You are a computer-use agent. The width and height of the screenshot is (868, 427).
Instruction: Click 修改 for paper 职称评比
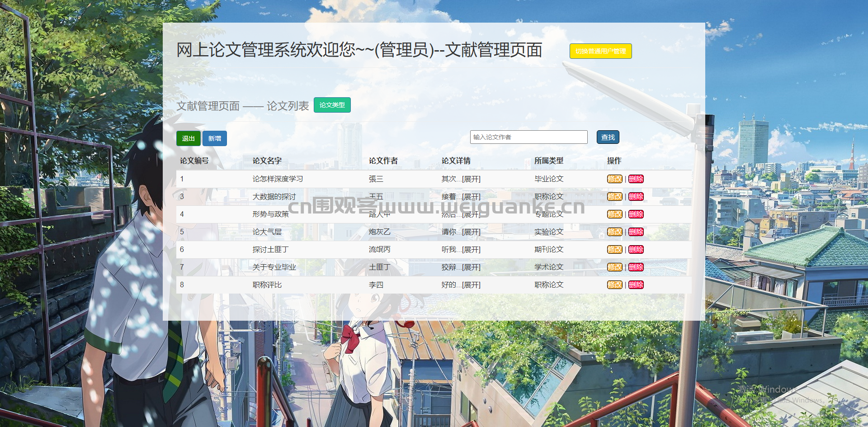pyautogui.click(x=615, y=285)
